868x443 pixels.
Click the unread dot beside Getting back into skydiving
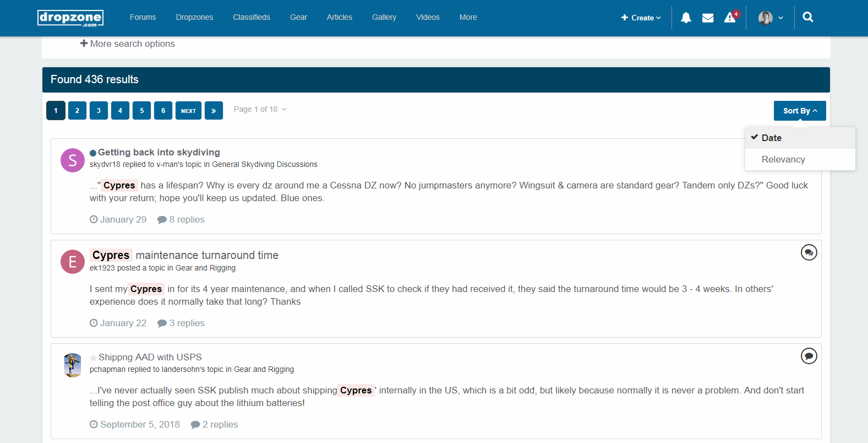pos(93,153)
